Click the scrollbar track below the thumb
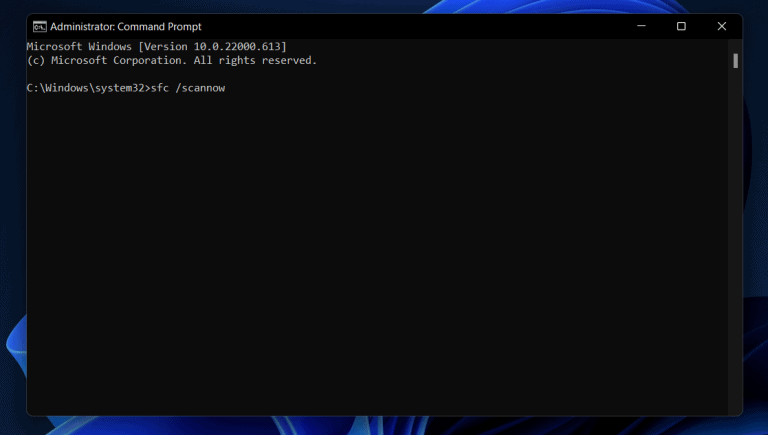Screen dimensions: 768x435 pos(735,250)
